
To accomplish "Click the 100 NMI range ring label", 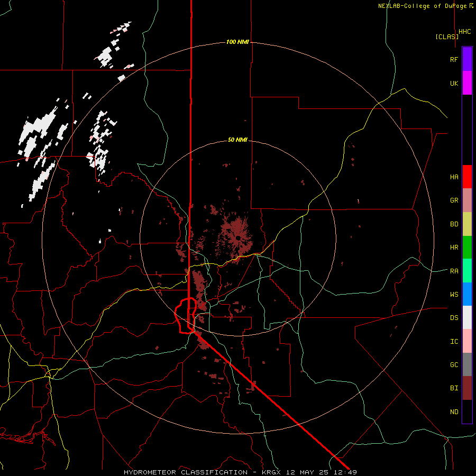I will (x=237, y=42).
